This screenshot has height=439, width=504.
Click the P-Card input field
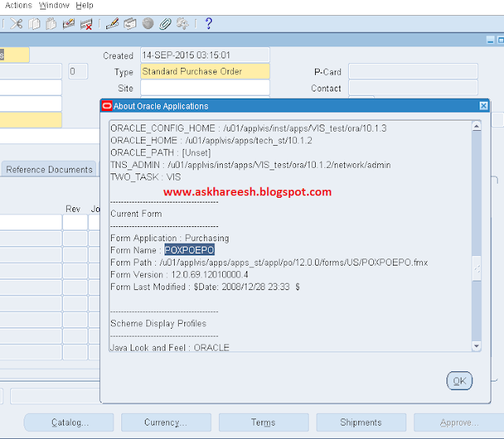coord(413,72)
